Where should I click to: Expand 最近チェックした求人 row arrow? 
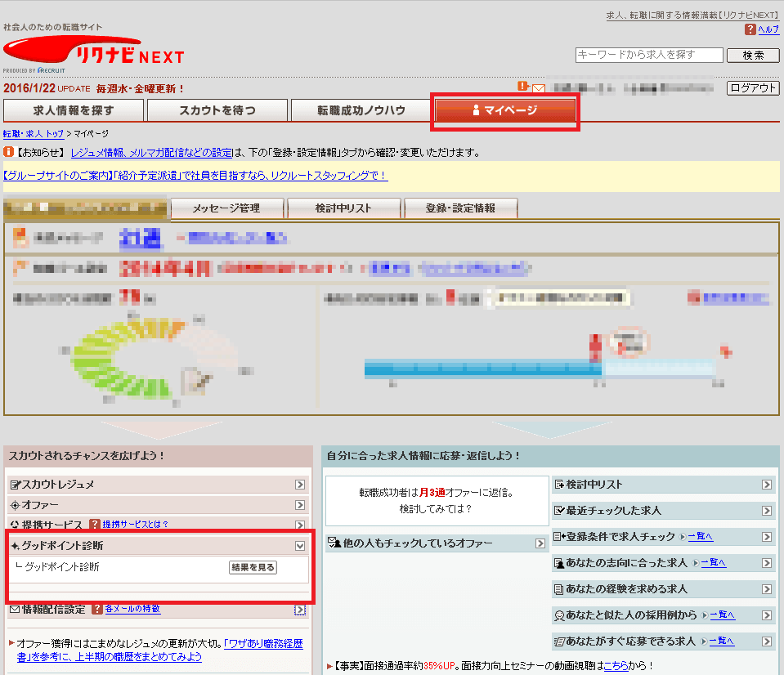pos(767,511)
